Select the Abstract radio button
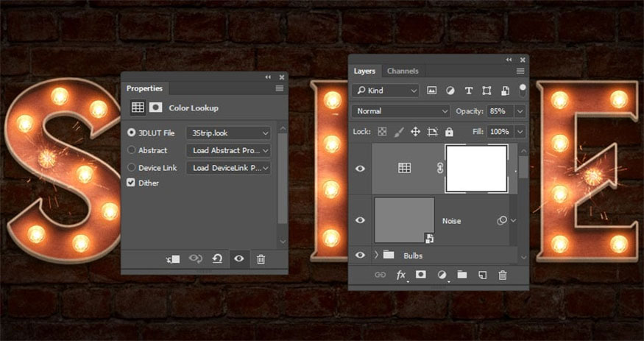Image resolution: width=644 pixels, height=341 pixels. pyautogui.click(x=132, y=150)
